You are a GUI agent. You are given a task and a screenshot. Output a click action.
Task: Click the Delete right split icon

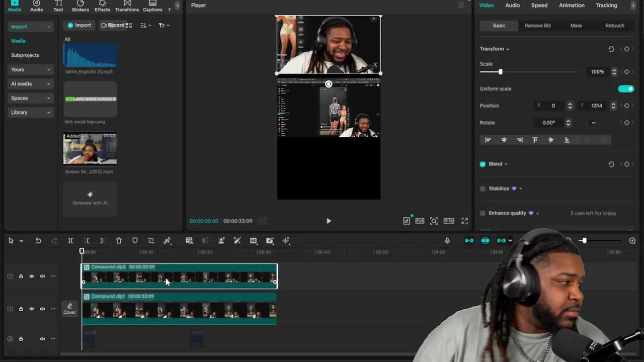[x=103, y=241]
